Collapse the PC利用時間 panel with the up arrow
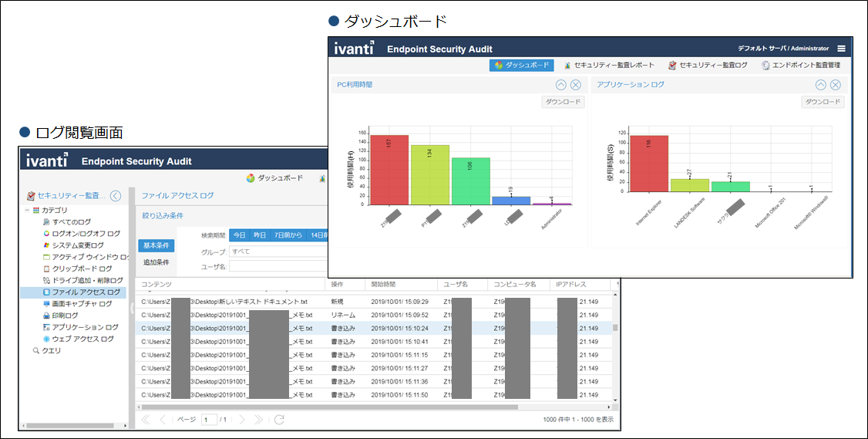The height and width of the screenshot is (439, 868). [560, 85]
